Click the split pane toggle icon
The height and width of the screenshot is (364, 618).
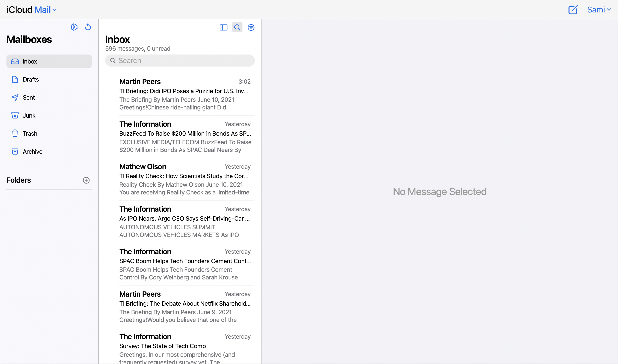(223, 27)
